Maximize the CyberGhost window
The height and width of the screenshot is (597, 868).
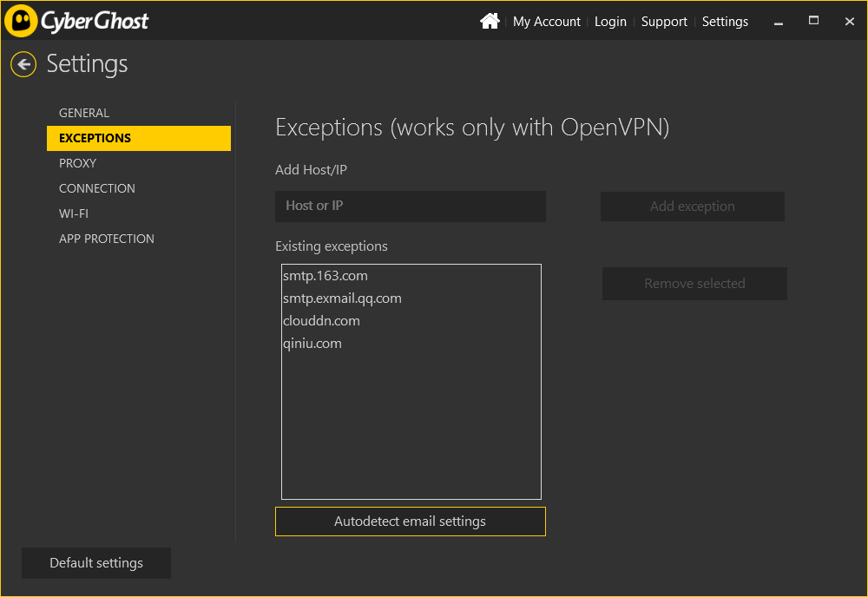point(813,21)
